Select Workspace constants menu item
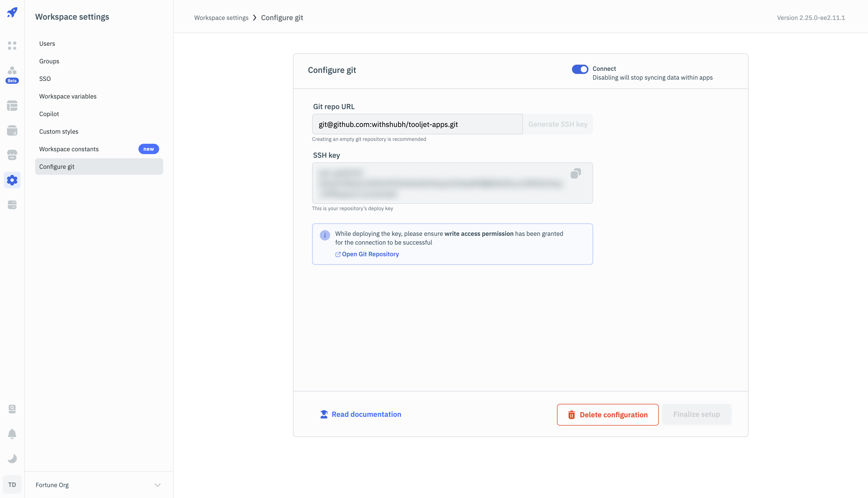The width and height of the screenshot is (868, 498). [x=69, y=149]
